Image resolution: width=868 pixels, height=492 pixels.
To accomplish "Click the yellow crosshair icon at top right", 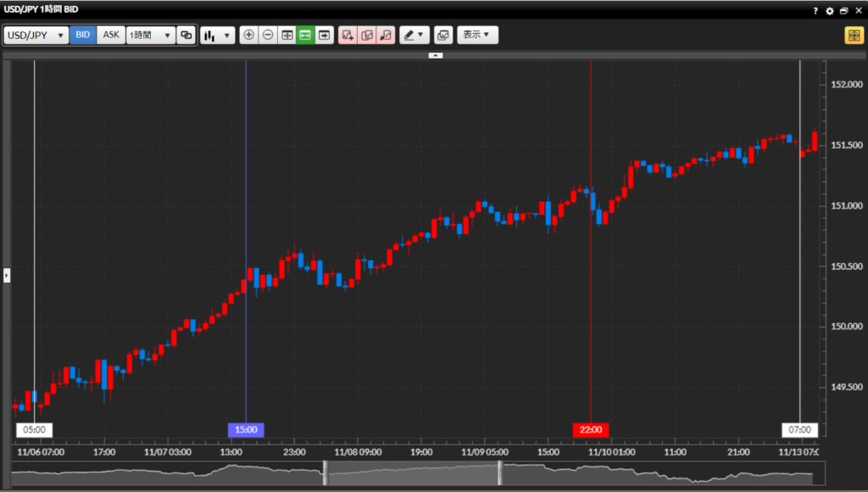I will point(852,36).
